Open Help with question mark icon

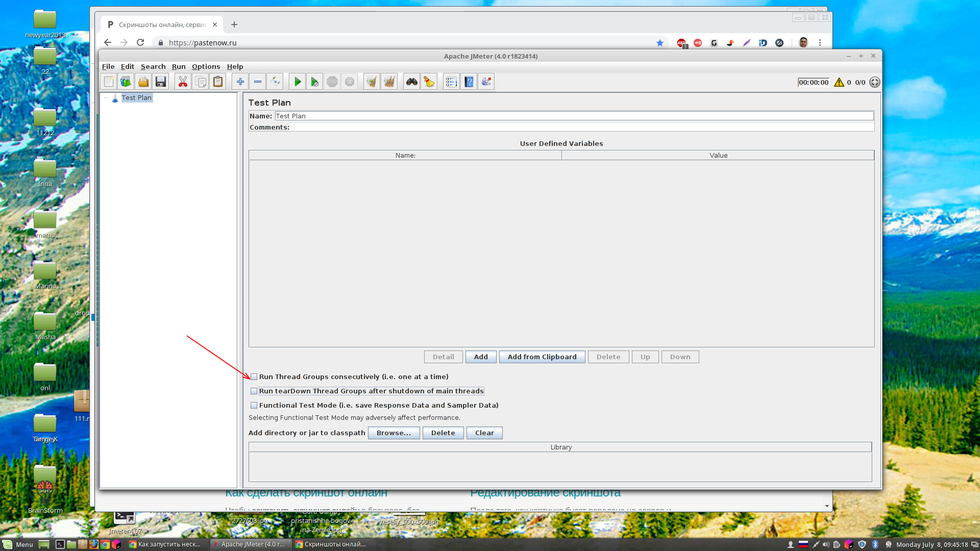point(469,82)
